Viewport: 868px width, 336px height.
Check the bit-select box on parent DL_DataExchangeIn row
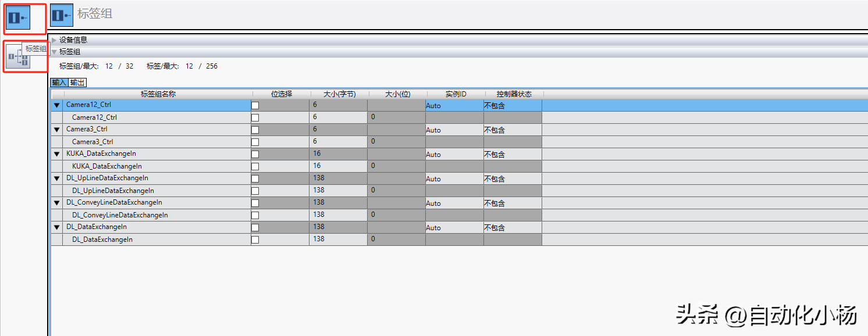[255, 227]
